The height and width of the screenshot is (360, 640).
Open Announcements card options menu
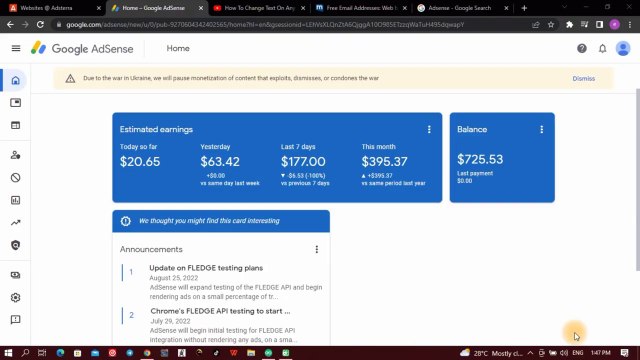317,249
